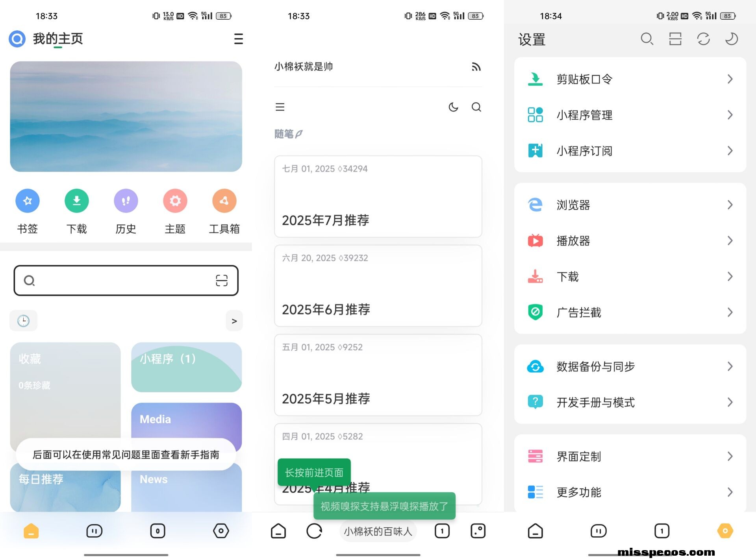Expand the 更多功能 chevron
The width and height of the screenshot is (756, 560).
click(730, 492)
